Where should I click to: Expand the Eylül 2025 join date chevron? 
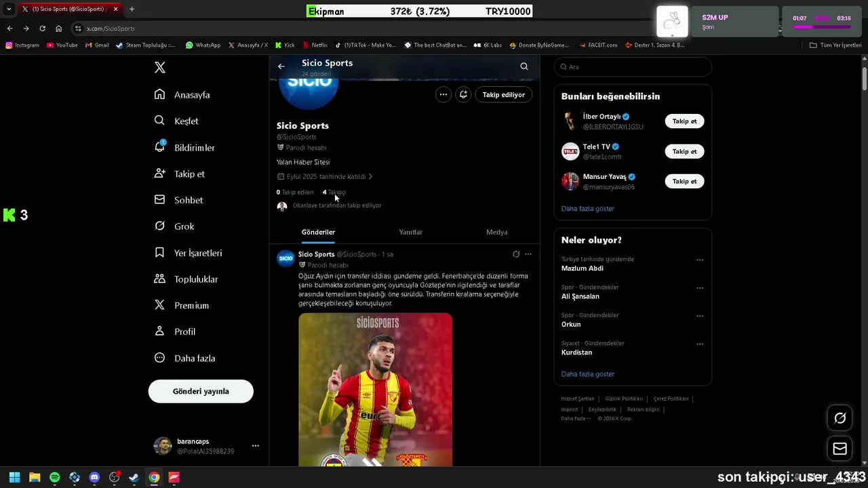click(370, 176)
